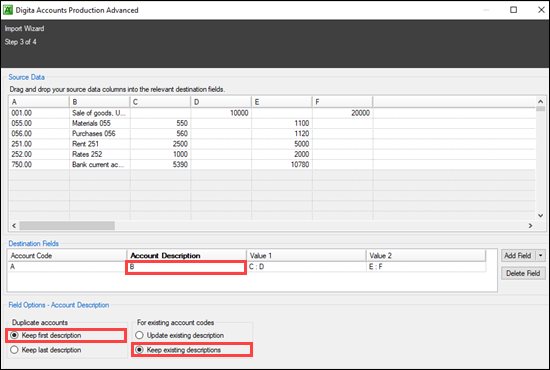Select the C : D mapping cell
Viewport: 550px width, 370px height.
coord(306,267)
